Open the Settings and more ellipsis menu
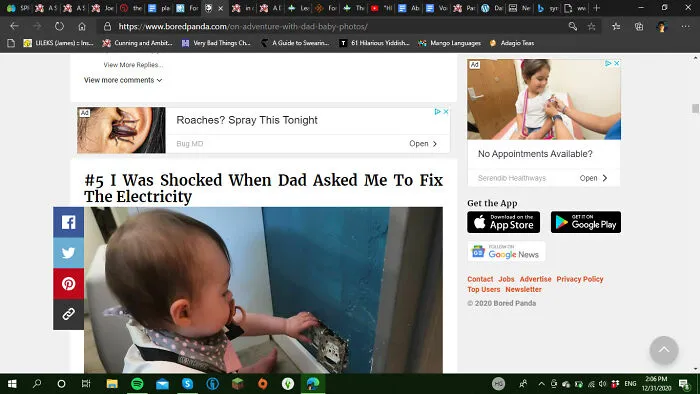This screenshot has width=700, height=394. [x=685, y=26]
